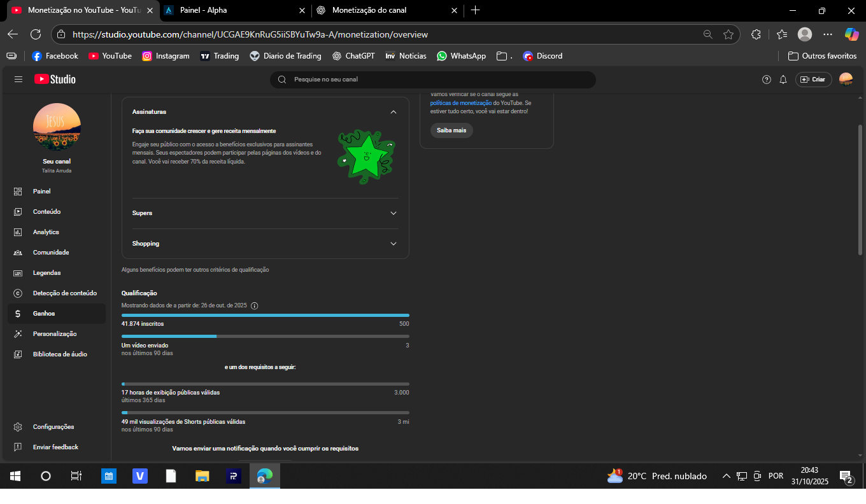Viewport: 866px width, 504px height.
Task: Open the help question mark icon
Action: pos(766,80)
